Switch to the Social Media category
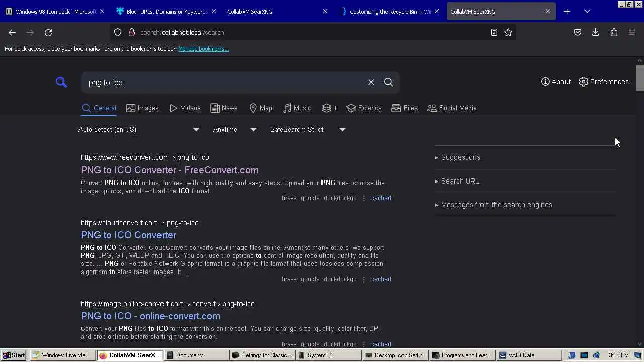 pyautogui.click(x=452, y=108)
